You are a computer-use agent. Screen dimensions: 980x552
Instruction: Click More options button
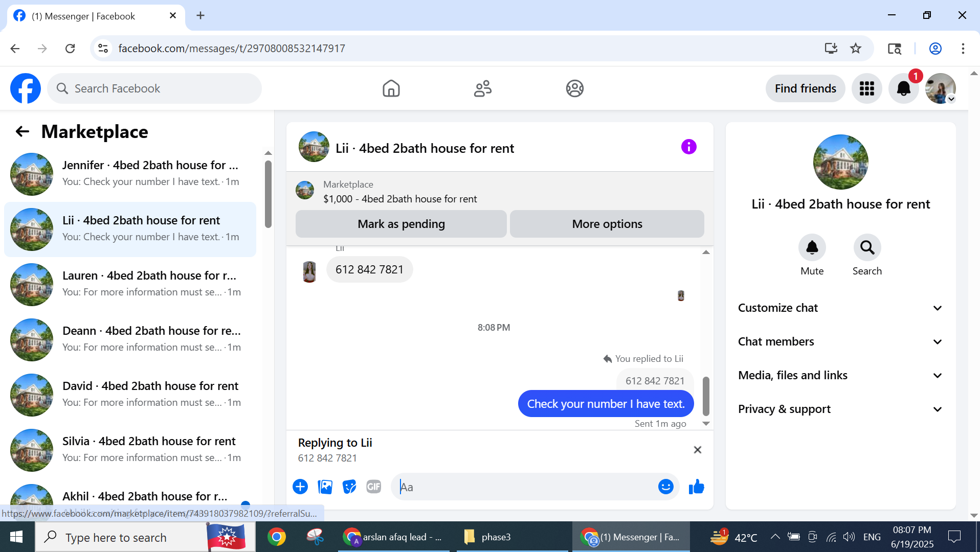607,224
